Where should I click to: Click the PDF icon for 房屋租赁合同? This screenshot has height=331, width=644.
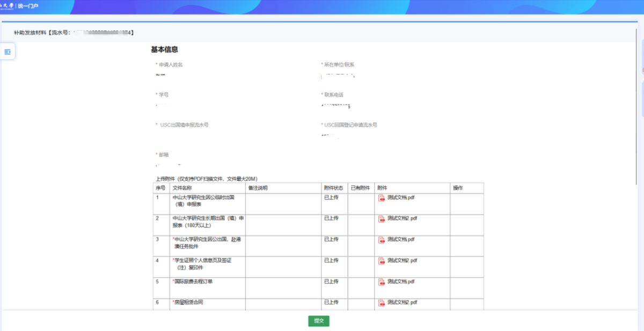pos(382,303)
